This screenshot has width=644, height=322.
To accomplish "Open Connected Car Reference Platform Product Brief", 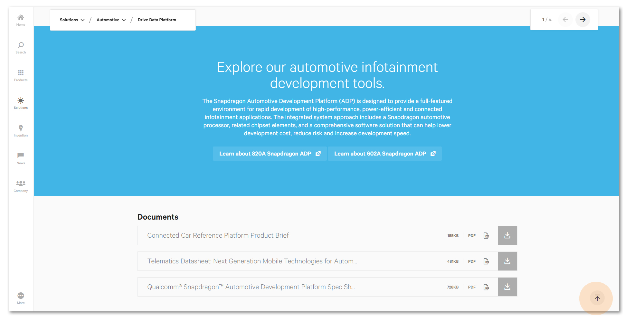I will point(218,235).
